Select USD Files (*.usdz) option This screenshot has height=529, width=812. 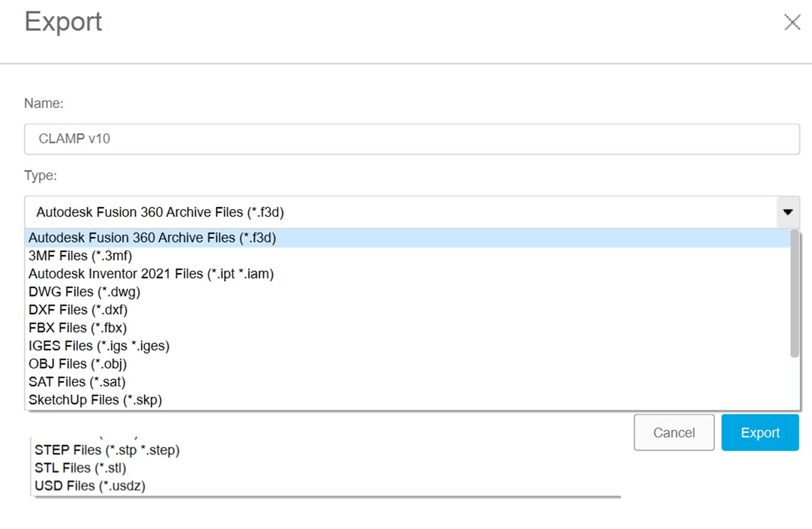[90, 486]
